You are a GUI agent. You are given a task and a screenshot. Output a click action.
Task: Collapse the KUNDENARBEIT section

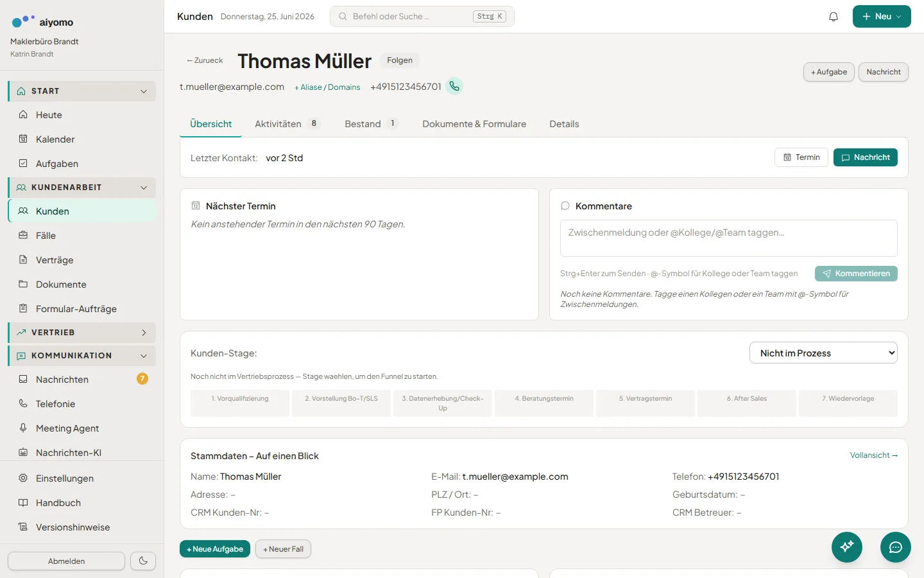82,188
